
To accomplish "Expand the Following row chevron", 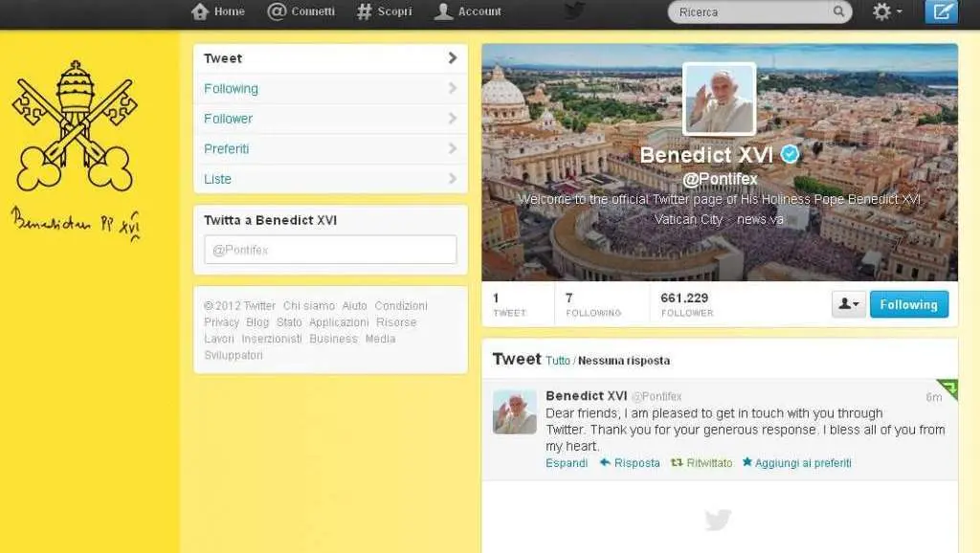I will click(453, 88).
